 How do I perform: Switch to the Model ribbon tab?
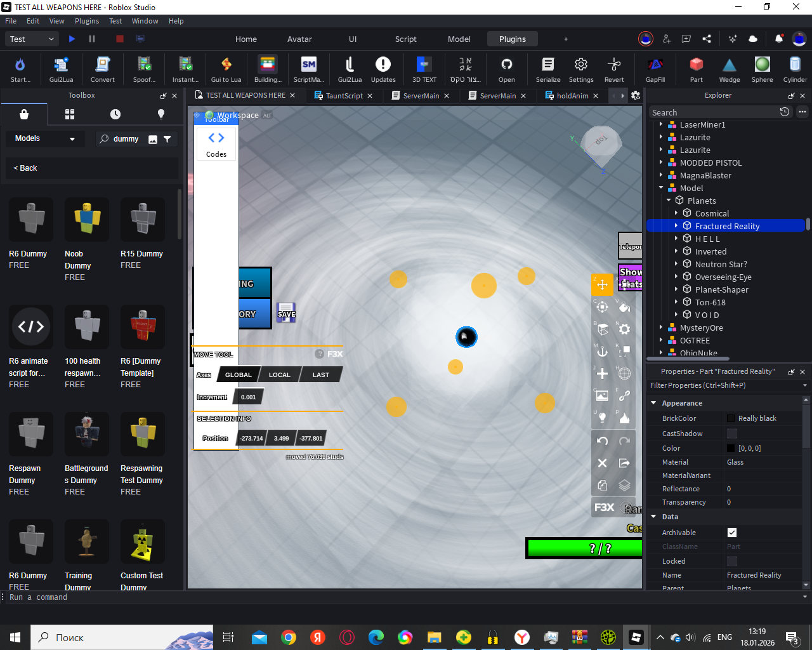(459, 39)
